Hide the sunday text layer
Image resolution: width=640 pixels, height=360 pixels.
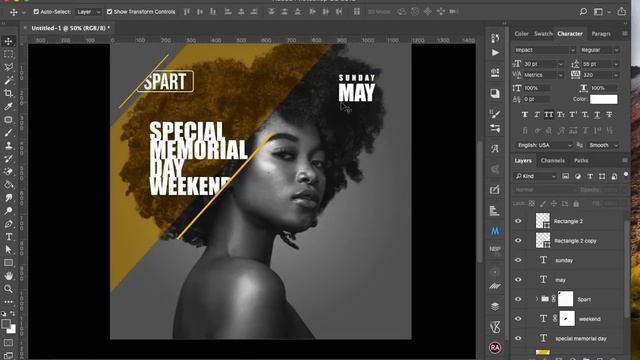click(x=518, y=260)
